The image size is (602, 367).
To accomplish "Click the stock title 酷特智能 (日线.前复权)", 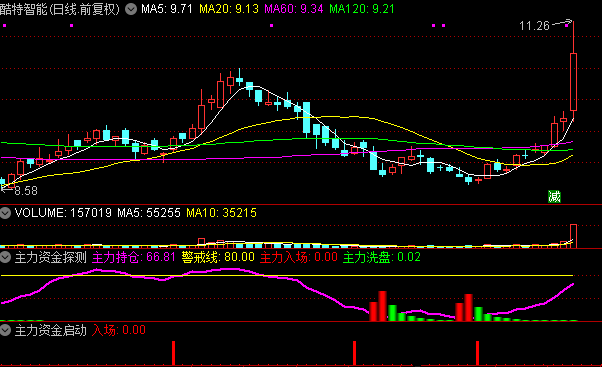I will click(60, 9).
